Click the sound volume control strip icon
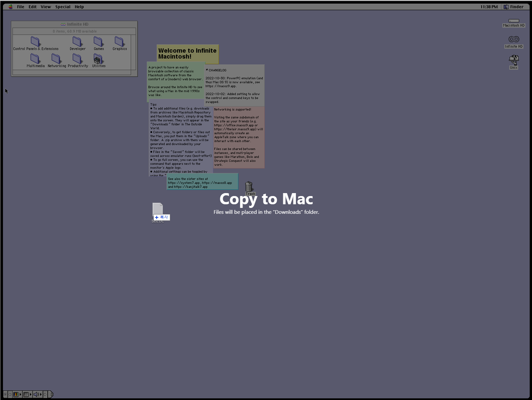This screenshot has height=400, width=532. 36,394
